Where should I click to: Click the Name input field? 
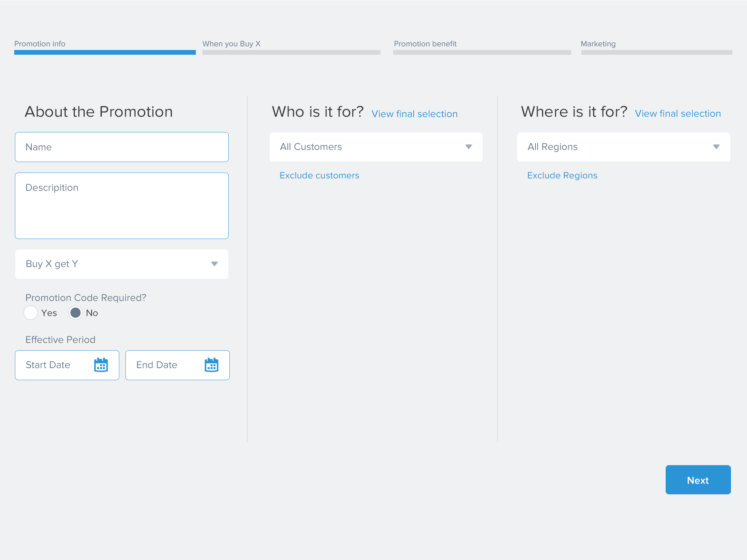tap(121, 147)
